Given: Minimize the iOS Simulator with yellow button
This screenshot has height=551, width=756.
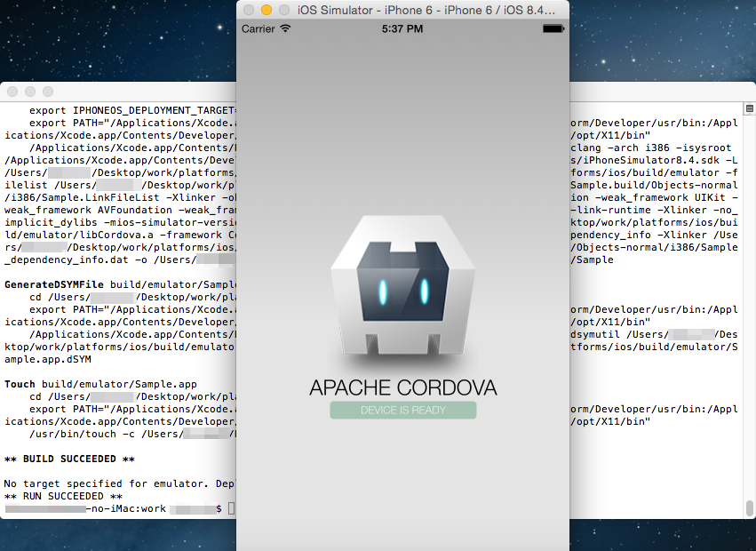Looking at the screenshot, I should coord(267,10).
